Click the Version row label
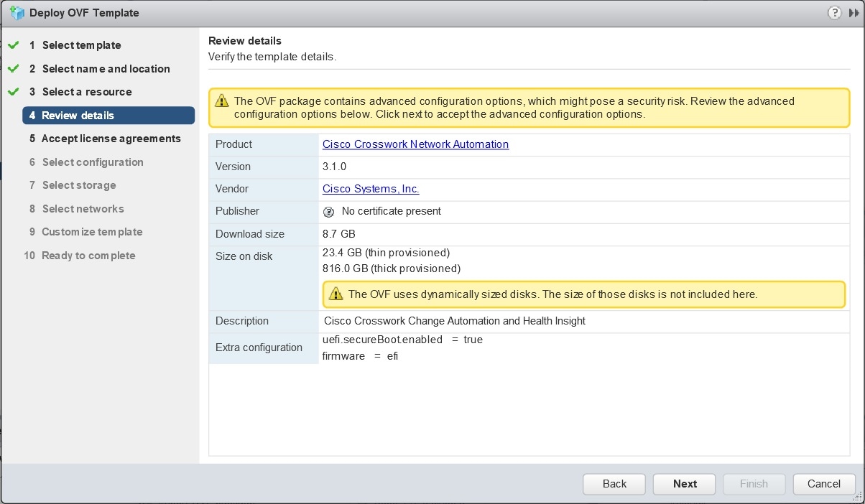Viewport: 865px width, 504px height. [233, 167]
